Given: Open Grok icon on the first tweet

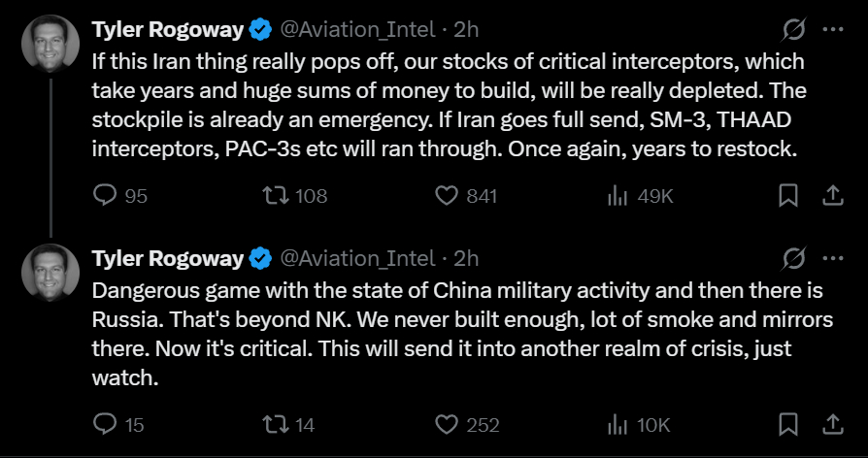Looking at the screenshot, I should (793, 30).
